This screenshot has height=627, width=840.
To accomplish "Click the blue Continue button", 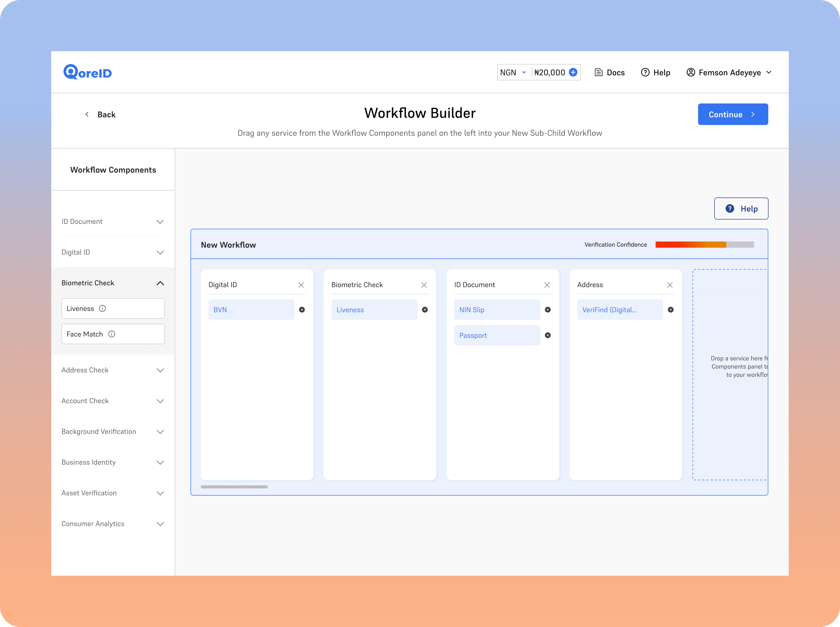I will coord(733,114).
